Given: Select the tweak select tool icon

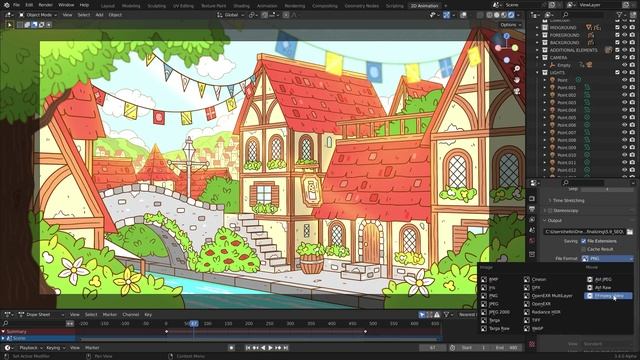Looking at the screenshot, I should (x=10, y=24).
